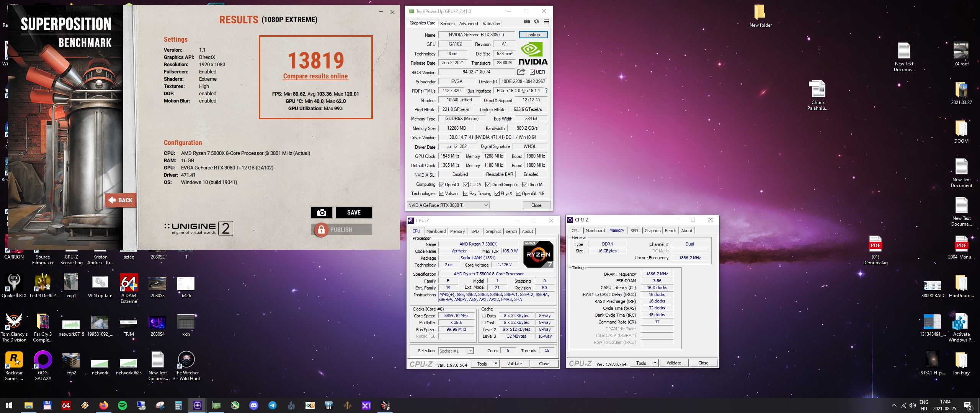Open Rockstar Games launcher desktop icon
Image resolution: width=980 pixels, height=413 pixels.
click(x=14, y=366)
